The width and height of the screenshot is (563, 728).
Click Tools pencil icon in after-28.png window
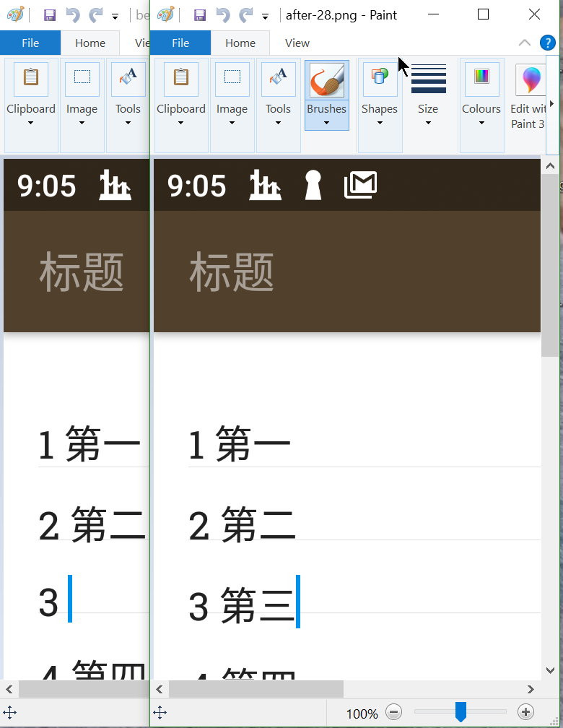[278, 80]
